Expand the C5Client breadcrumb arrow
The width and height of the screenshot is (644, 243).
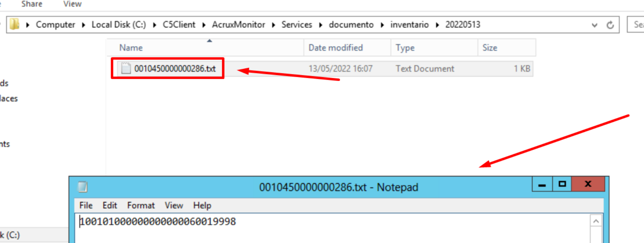tap(204, 25)
